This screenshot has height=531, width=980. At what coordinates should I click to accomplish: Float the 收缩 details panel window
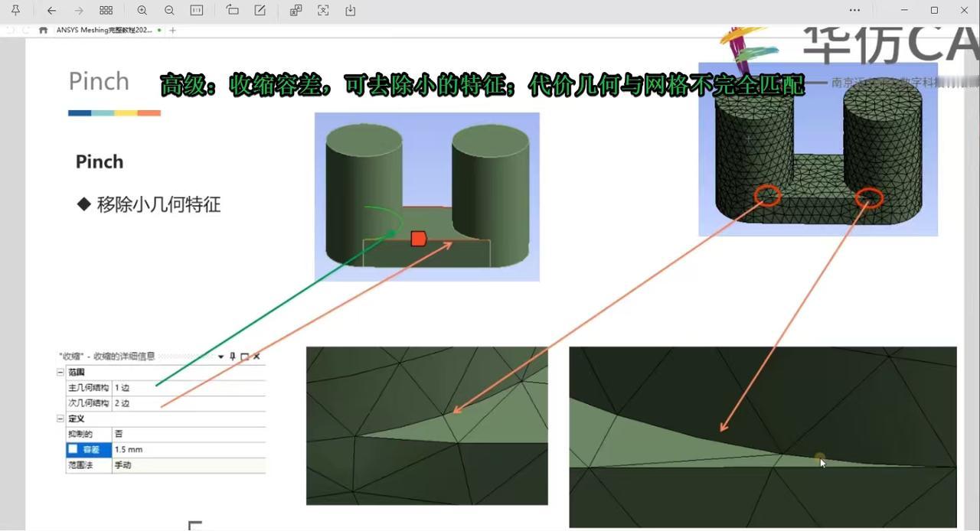click(x=244, y=357)
